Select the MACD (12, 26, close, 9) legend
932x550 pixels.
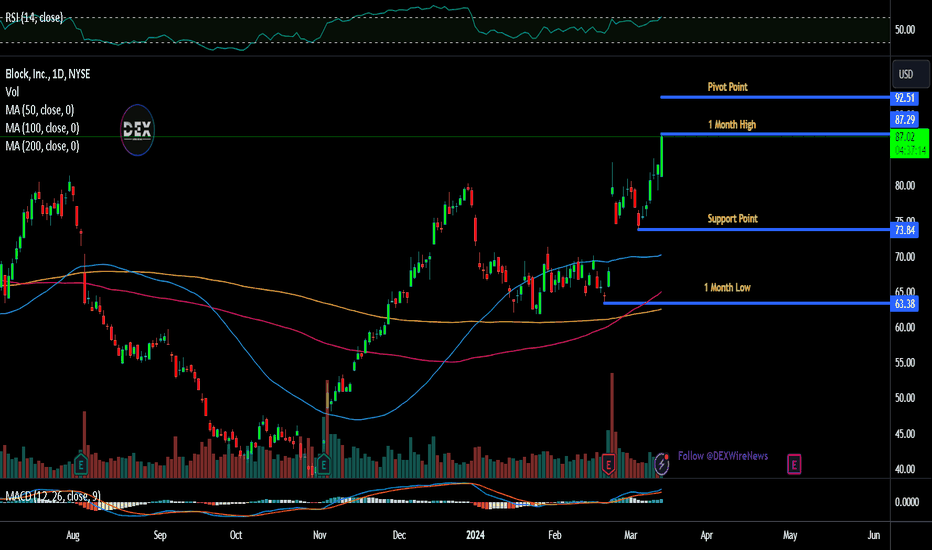click(x=53, y=496)
